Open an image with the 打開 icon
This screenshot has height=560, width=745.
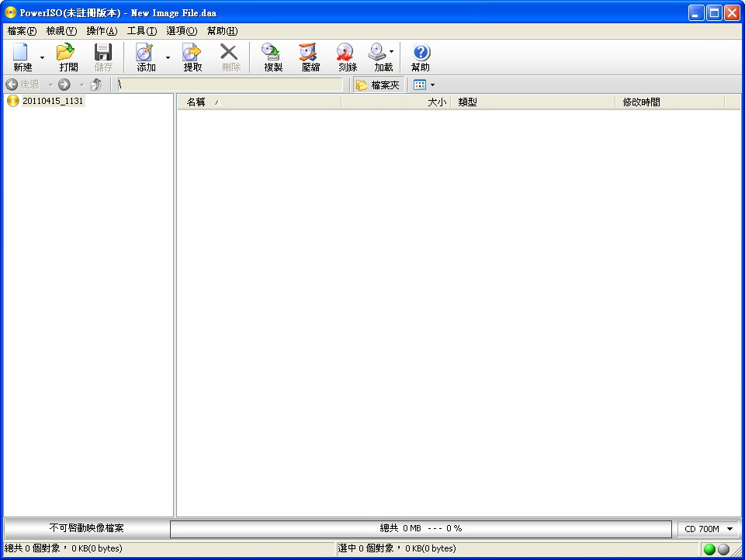pyautogui.click(x=68, y=57)
